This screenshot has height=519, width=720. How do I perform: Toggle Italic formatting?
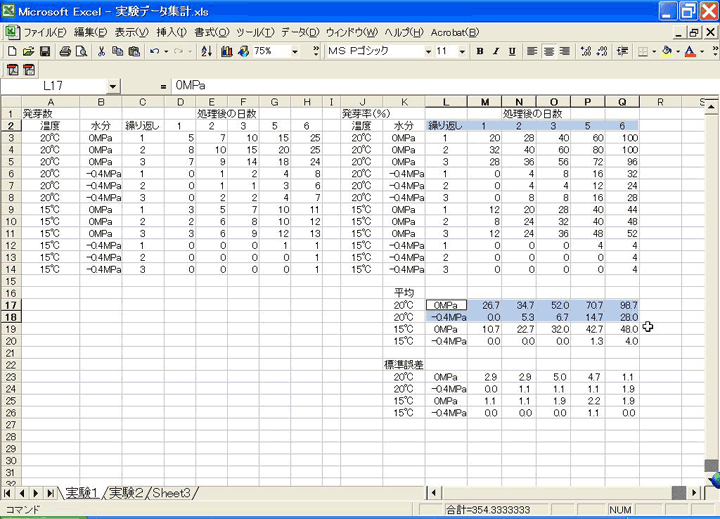click(x=496, y=51)
